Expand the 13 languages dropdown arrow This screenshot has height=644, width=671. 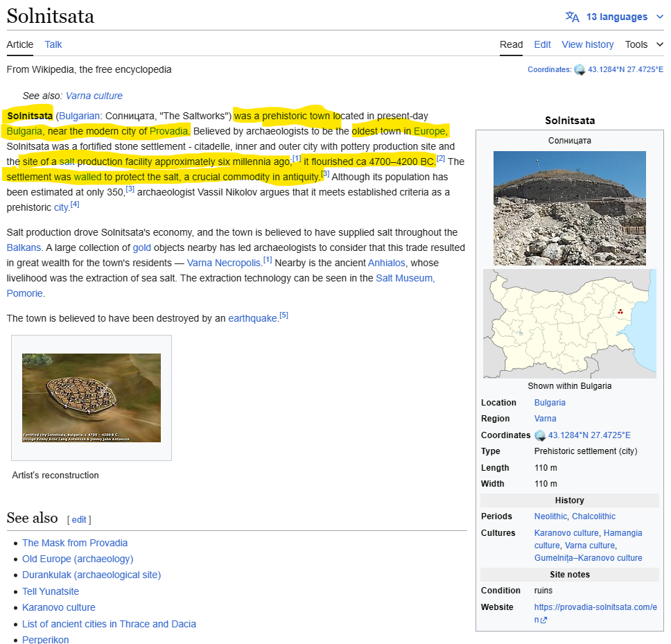coord(659,17)
